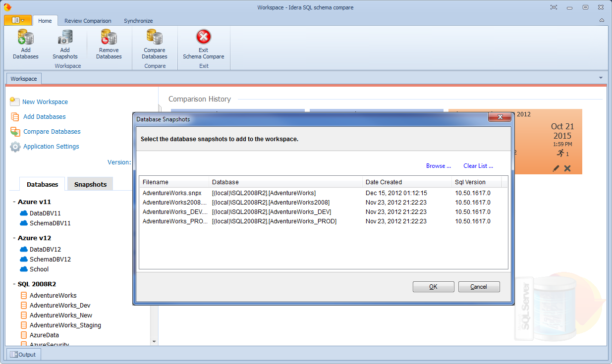Select School in the database tree
This screenshot has height=364, width=612.
39,269
